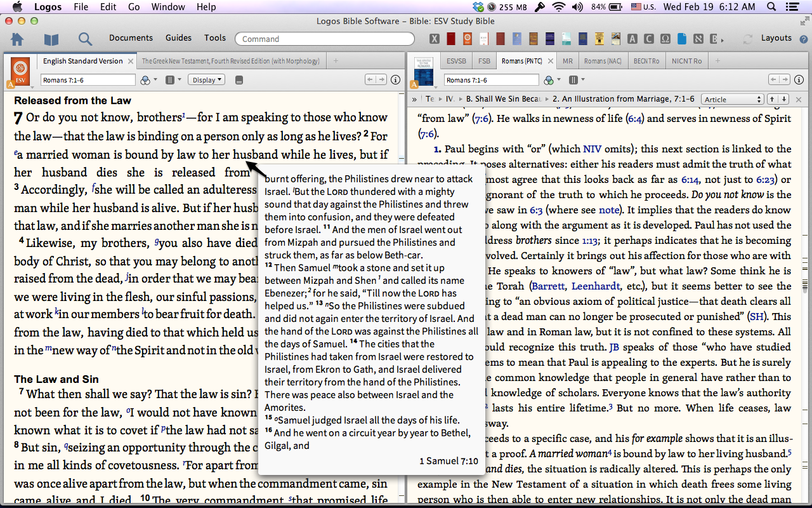Open the teal book shortcut icon
Viewport: 812px width, 508px height.
tap(566, 39)
